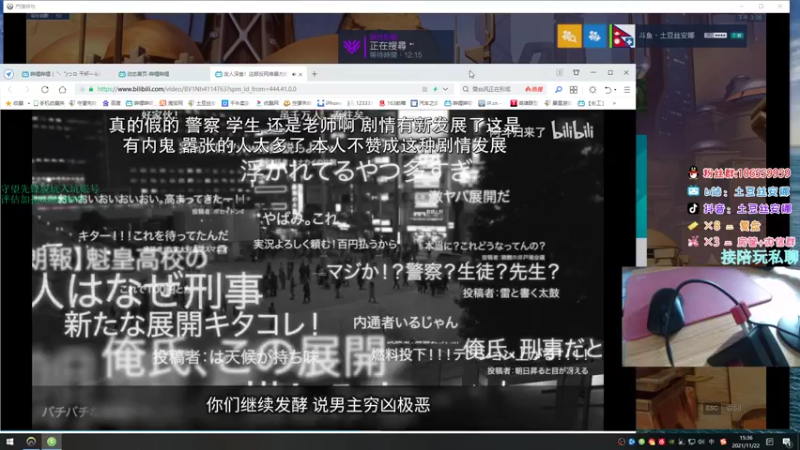This screenshot has width=800, height=450.
Task: Click the sidebar toggle icon in title bar
Action: [559, 73]
